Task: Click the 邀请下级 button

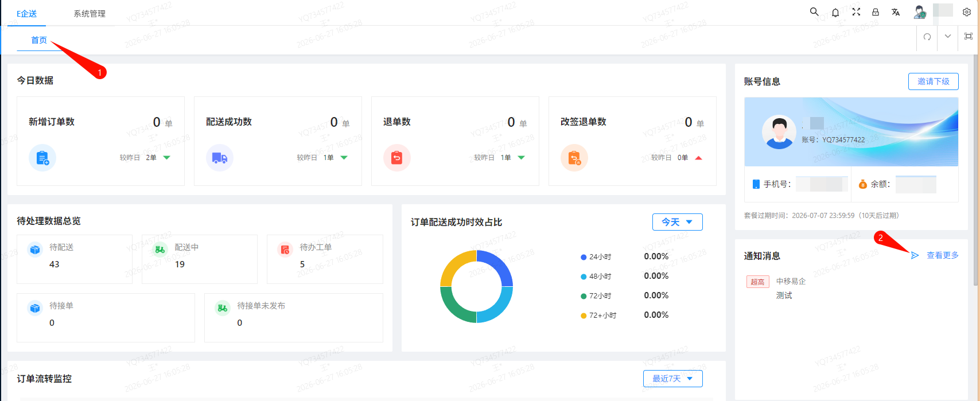Action: (934, 81)
